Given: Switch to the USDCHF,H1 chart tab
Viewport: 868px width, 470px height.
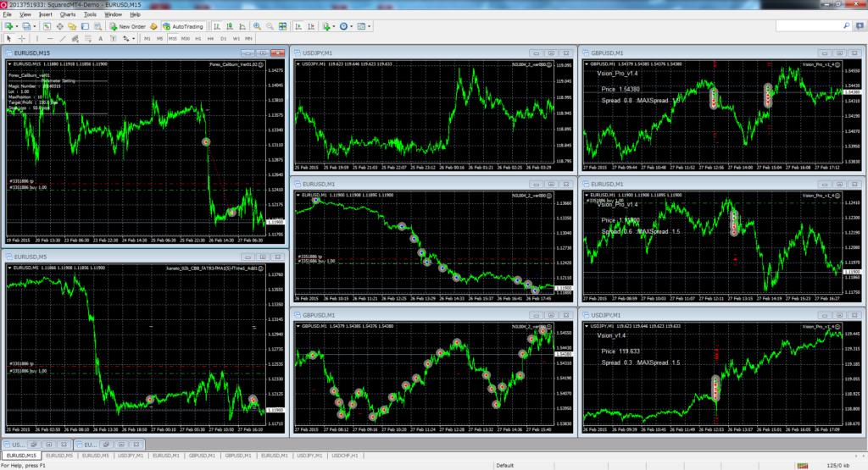Looking at the screenshot, I should pyautogui.click(x=339, y=456).
